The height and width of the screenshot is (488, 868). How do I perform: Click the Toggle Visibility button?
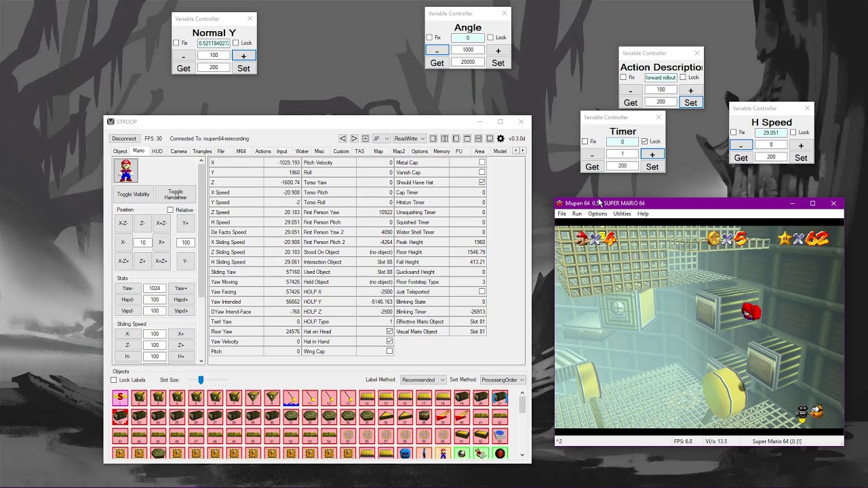point(133,195)
